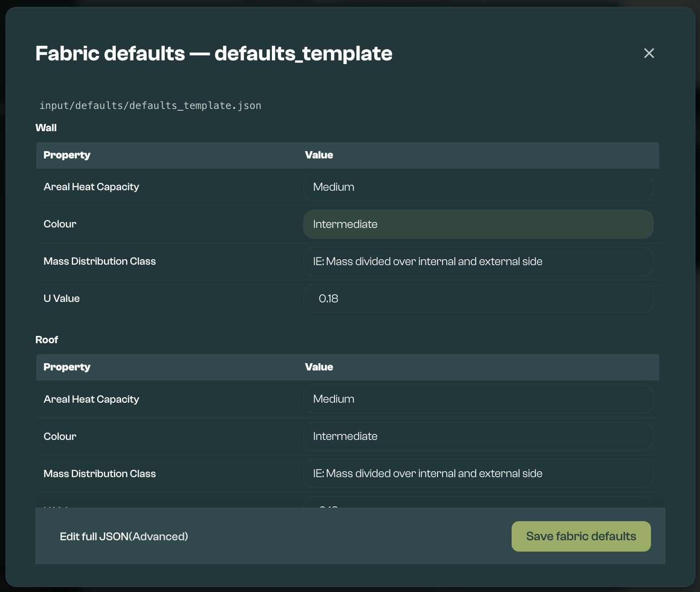Viewport: 700px width, 592px height.
Task: Open Roof Mass Distribution Class dropdown
Action: tap(478, 474)
